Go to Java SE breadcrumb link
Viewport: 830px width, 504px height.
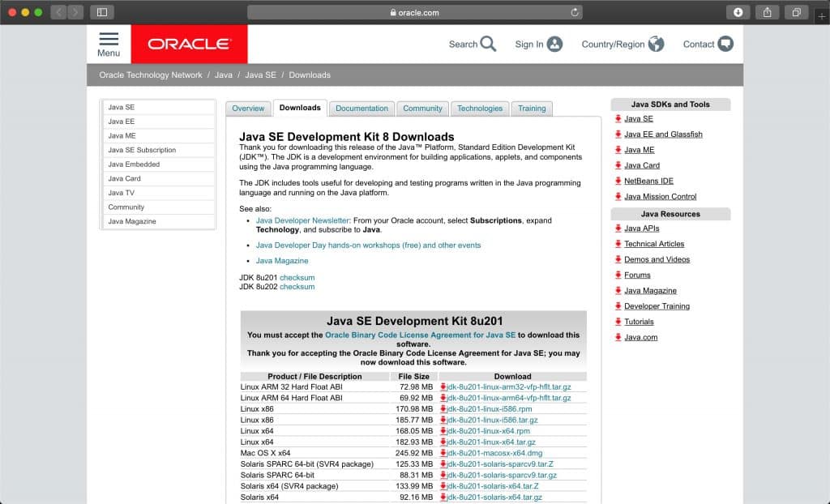point(260,75)
